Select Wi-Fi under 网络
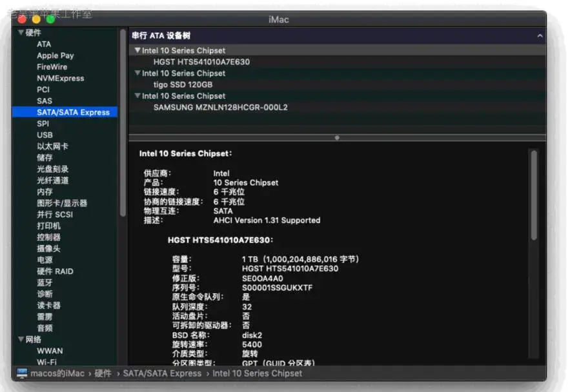Image resolution: width=581 pixels, height=392 pixels. (46, 362)
